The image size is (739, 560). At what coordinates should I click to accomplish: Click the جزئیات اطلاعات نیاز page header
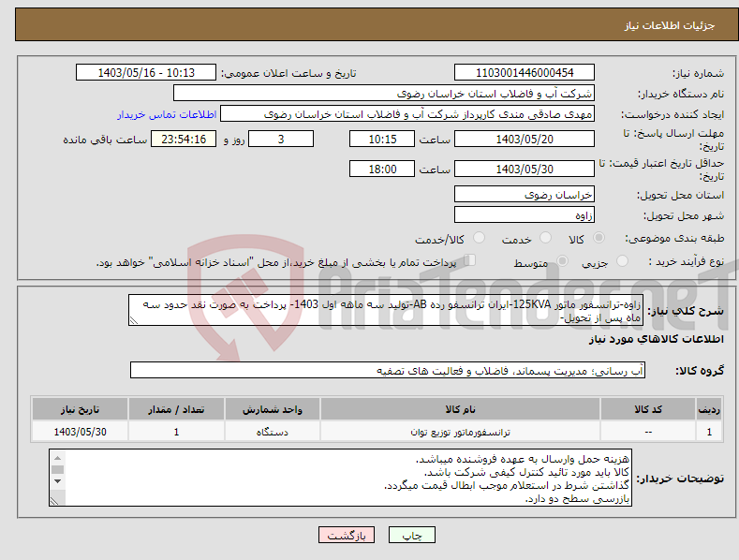pos(670,25)
